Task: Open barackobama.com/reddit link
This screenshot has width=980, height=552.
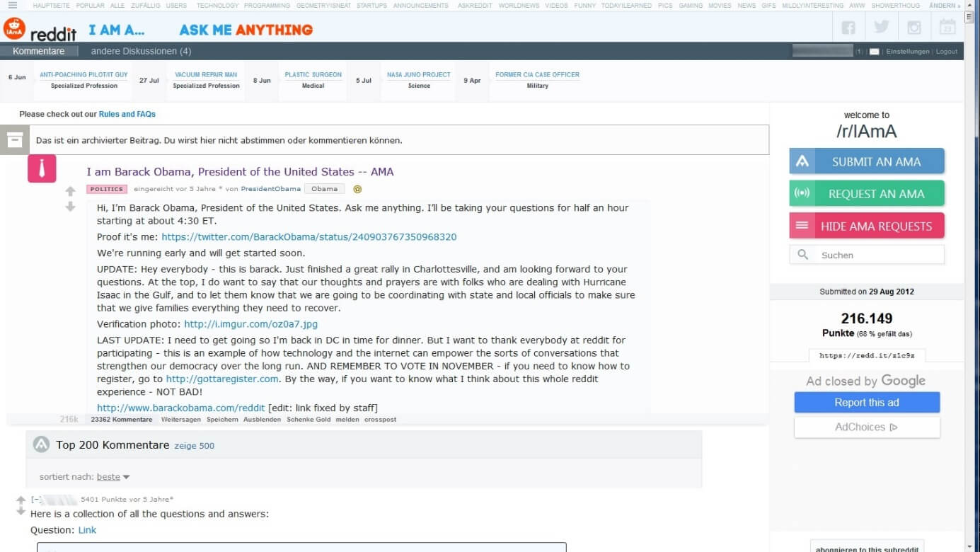Action: click(x=180, y=408)
